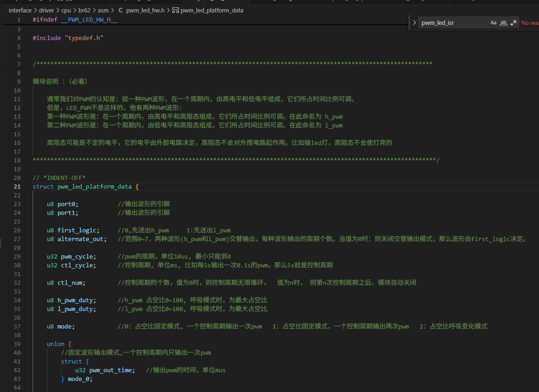This screenshot has width=539, height=392.
Task: Open the asm breadcrumb folder
Action: [x=103, y=10]
